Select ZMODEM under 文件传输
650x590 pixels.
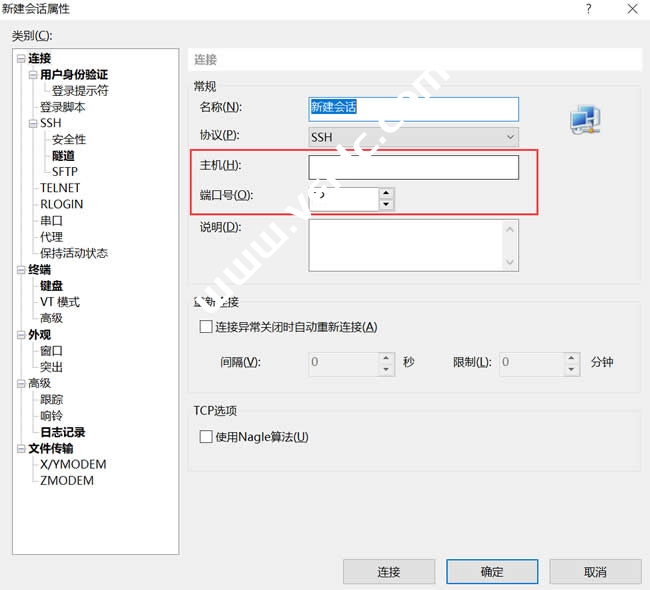67,481
